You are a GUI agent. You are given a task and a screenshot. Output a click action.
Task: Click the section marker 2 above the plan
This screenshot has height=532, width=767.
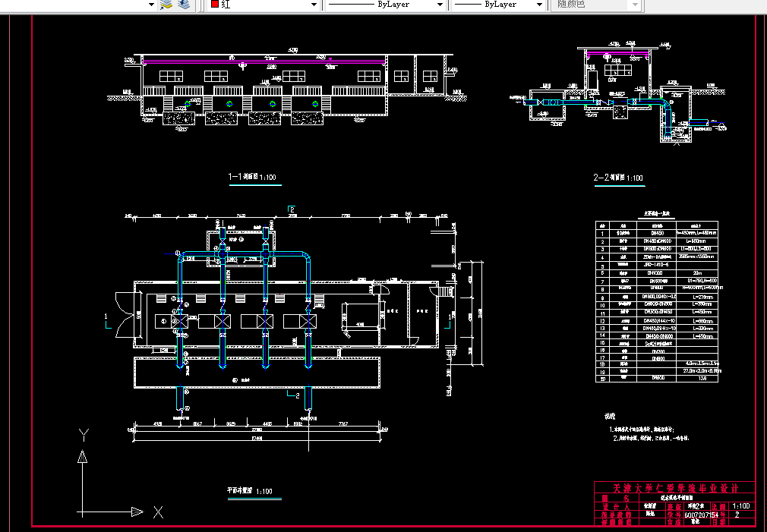click(292, 209)
